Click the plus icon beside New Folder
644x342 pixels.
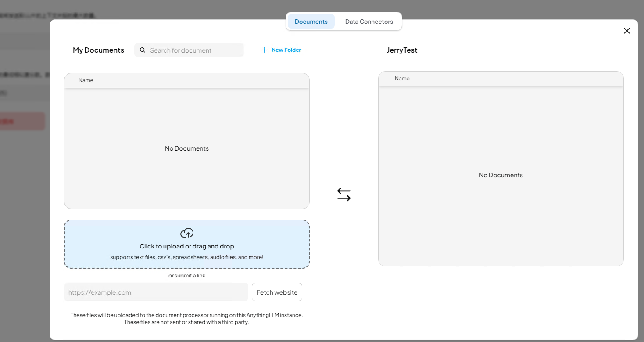[x=264, y=50]
